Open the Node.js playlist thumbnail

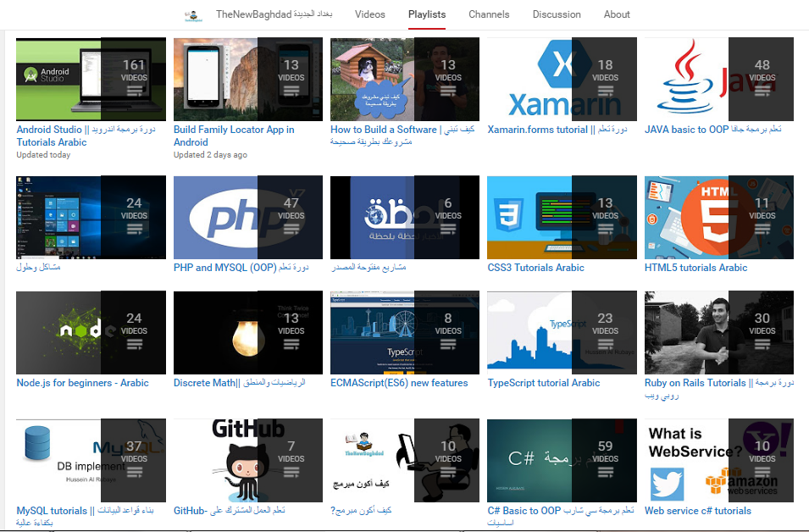coord(91,332)
